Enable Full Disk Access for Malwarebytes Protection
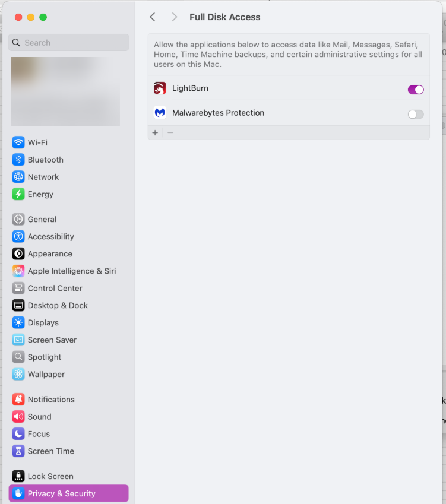The height and width of the screenshot is (504, 446). click(x=416, y=114)
